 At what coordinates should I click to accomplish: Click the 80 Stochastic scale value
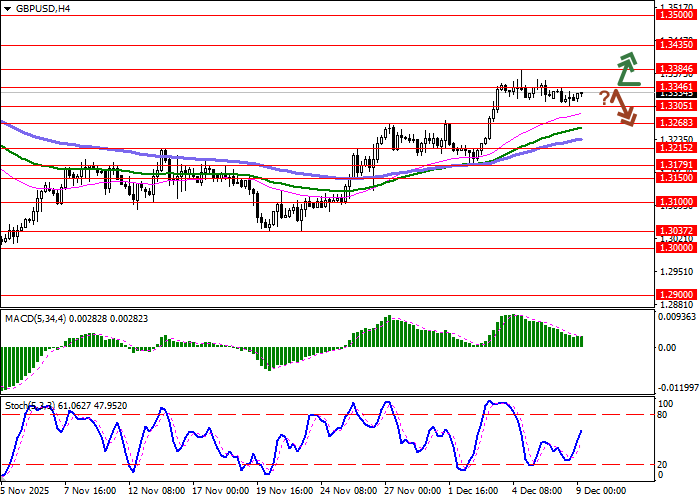point(662,415)
